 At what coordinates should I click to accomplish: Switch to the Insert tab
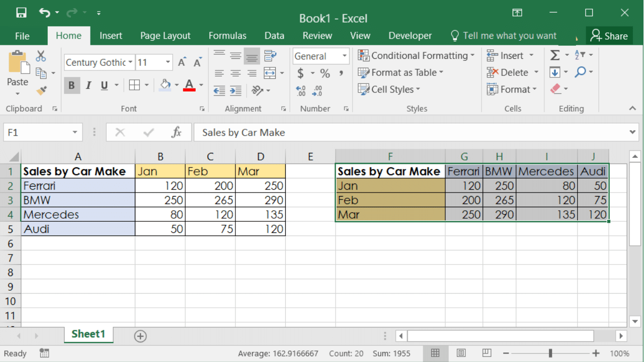click(x=111, y=36)
